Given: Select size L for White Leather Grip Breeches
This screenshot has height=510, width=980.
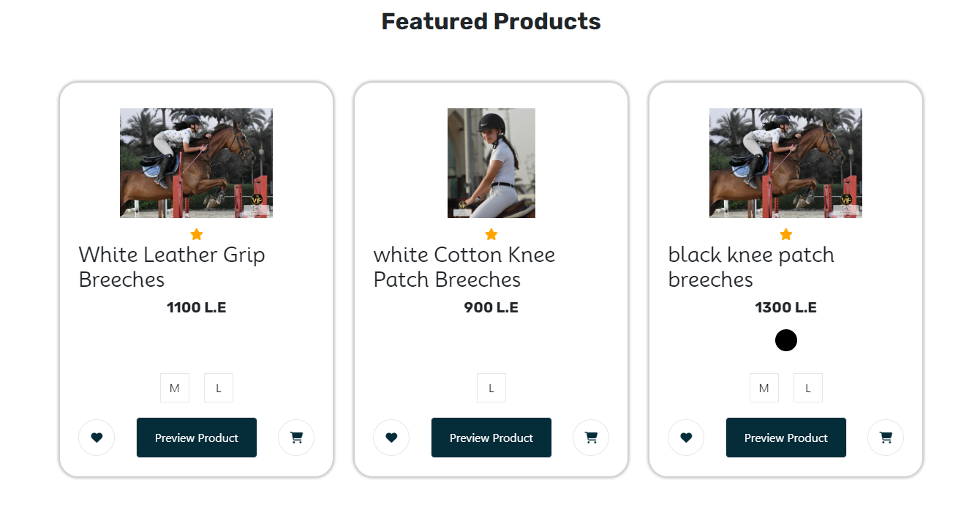Looking at the screenshot, I should [219, 388].
